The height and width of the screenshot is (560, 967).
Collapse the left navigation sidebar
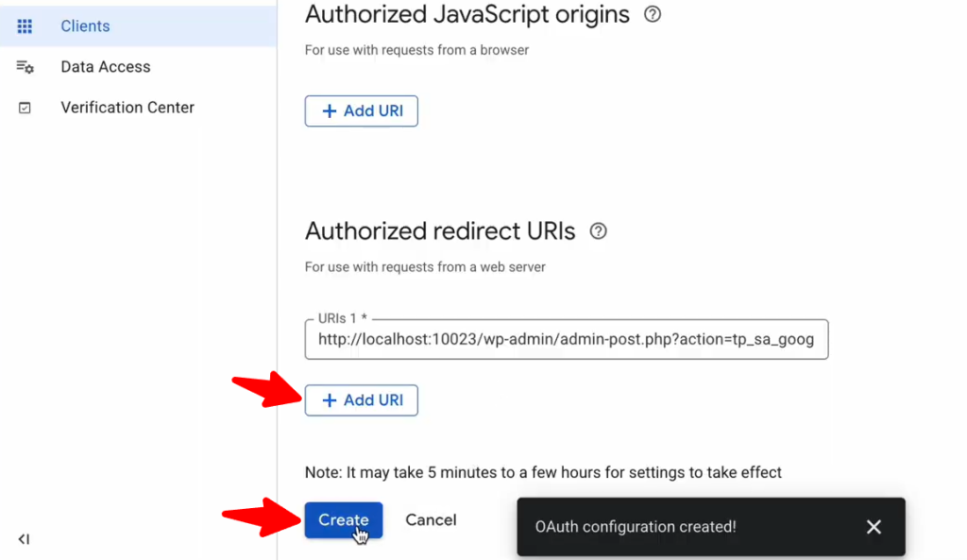click(x=24, y=539)
